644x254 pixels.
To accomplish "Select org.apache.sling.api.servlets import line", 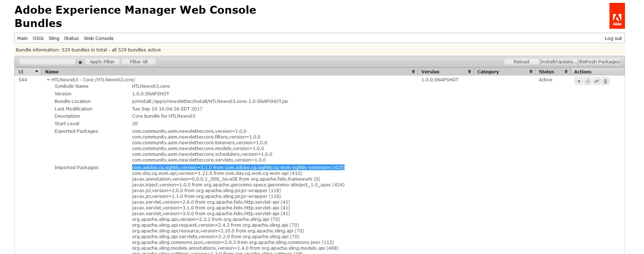I will pyautogui.click(x=216, y=236).
